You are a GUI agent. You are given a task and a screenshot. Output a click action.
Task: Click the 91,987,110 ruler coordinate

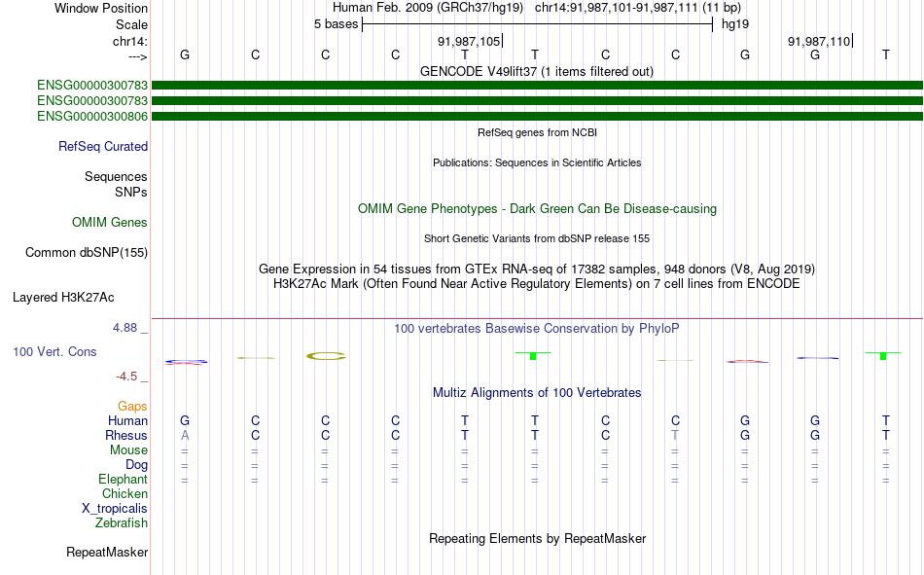coord(819,41)
